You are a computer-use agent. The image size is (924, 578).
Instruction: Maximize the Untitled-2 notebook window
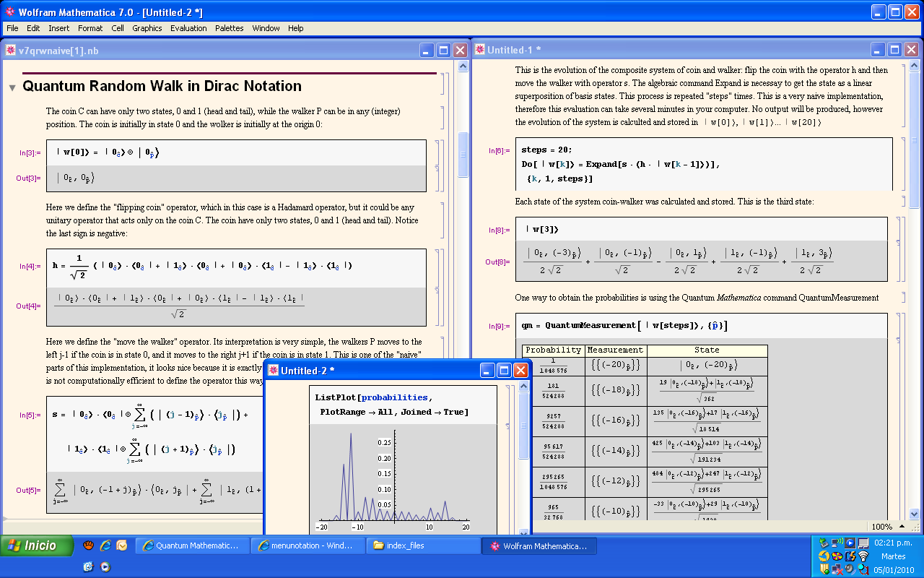505,371
